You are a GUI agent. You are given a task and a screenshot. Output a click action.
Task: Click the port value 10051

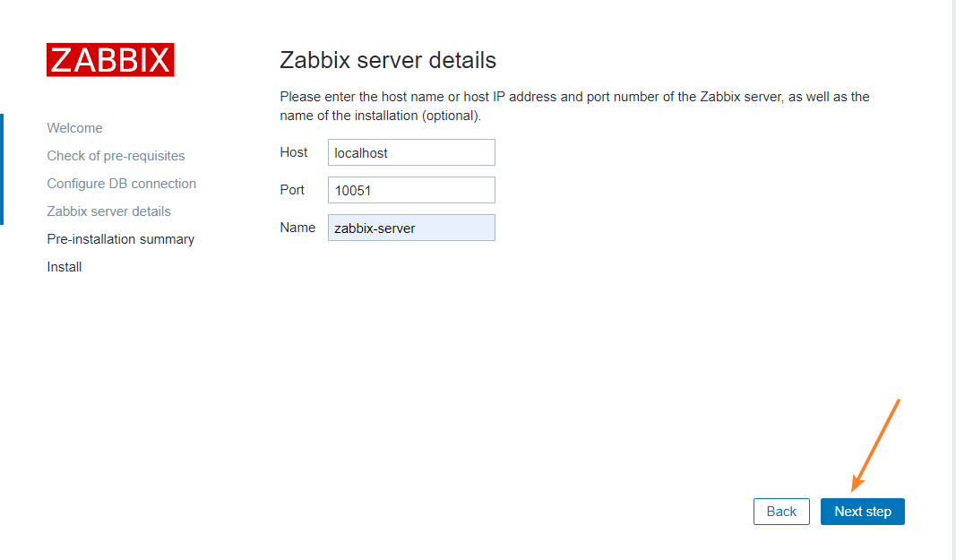tap(353, 190)
